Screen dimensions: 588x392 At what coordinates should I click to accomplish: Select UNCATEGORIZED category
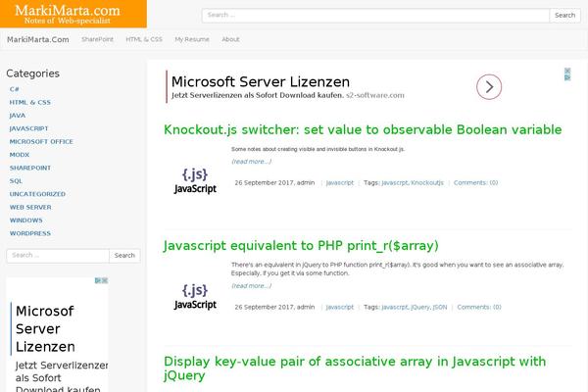[37, 194]
